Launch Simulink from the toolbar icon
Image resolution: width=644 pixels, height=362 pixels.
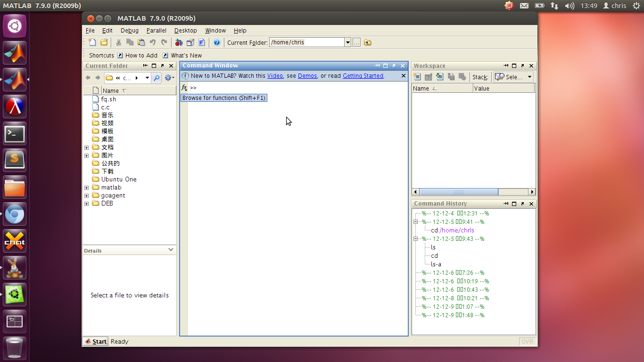coord(179,42)
